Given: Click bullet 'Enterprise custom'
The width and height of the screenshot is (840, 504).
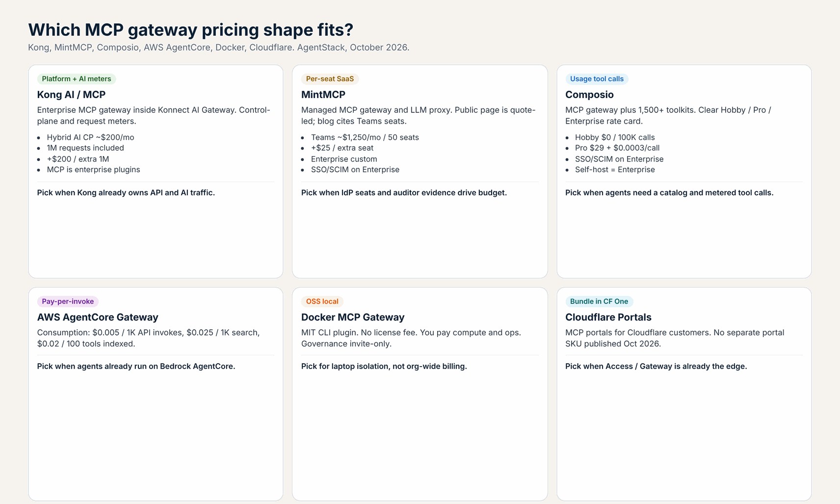Looking at the screenshot, I should [x=344, y=159].
